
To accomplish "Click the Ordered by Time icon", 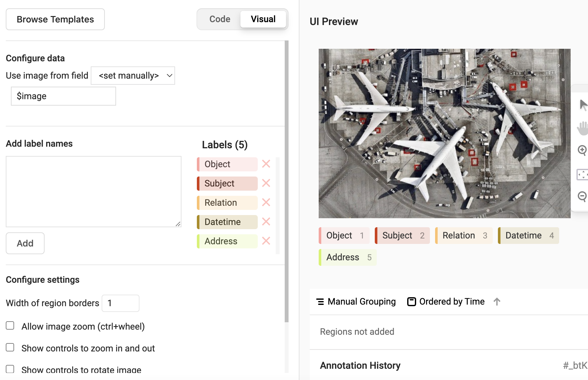I will coord(411,301).
